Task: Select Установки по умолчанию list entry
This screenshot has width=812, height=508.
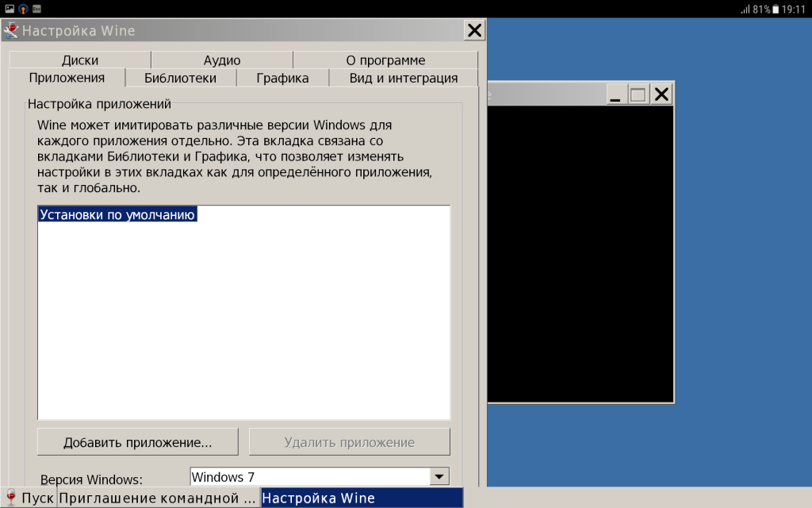Action: pyautogui.click(x=117, y=214)
